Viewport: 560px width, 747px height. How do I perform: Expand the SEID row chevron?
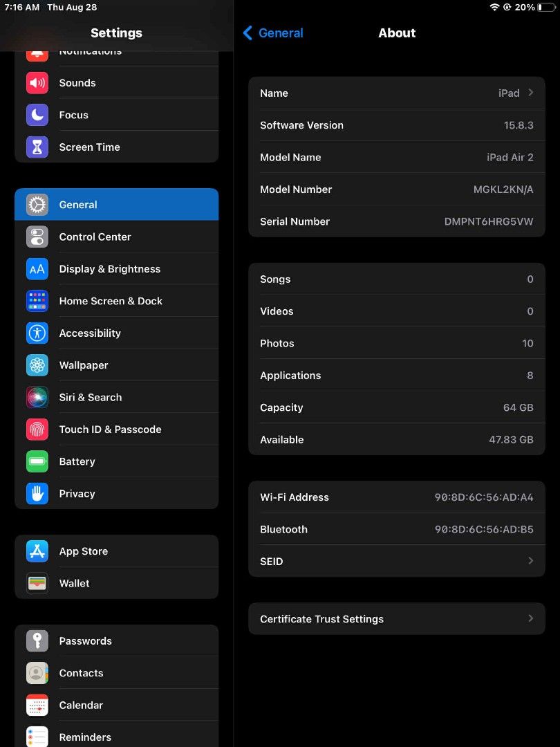click(530, 561)
